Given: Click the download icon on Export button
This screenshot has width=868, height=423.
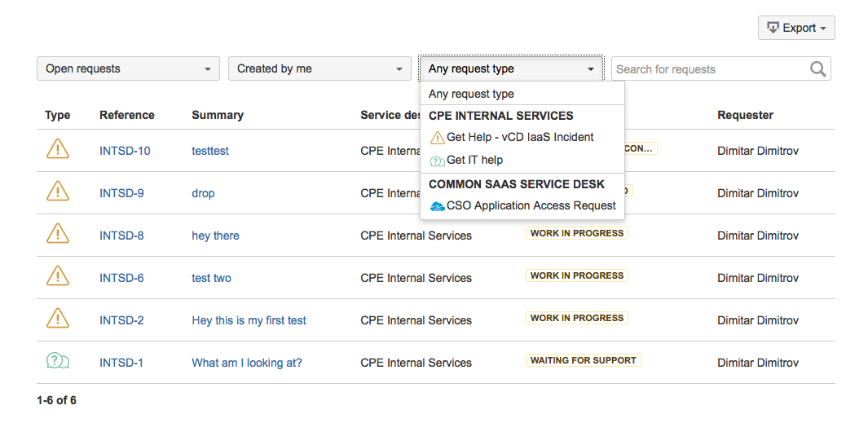Looking at the screenshot, I should click(773, 28).
